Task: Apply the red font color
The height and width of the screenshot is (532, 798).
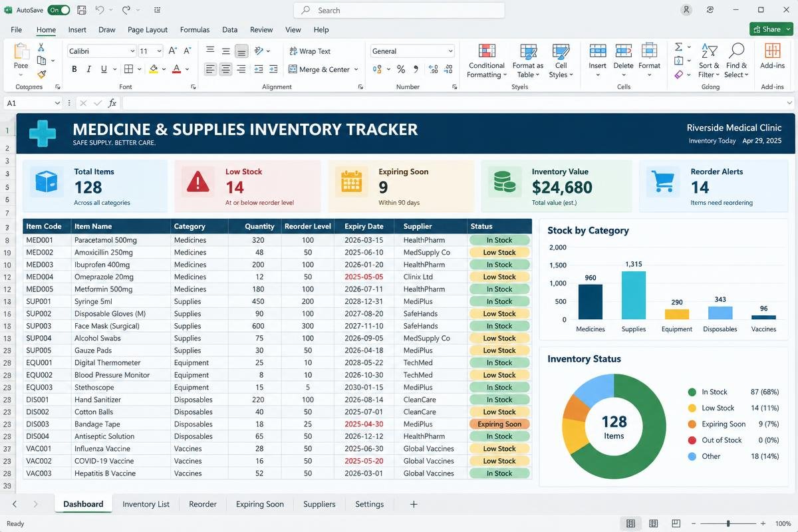Action: point(176,69)
